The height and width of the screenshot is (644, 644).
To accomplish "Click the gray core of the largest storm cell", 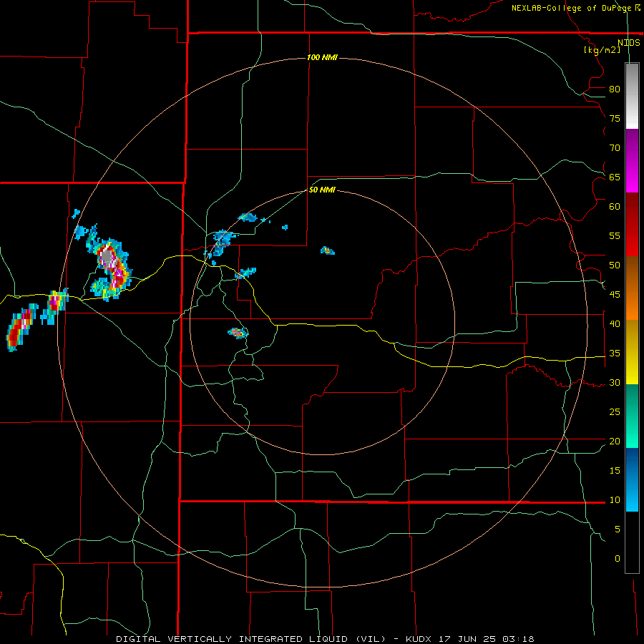I will 107,256.
